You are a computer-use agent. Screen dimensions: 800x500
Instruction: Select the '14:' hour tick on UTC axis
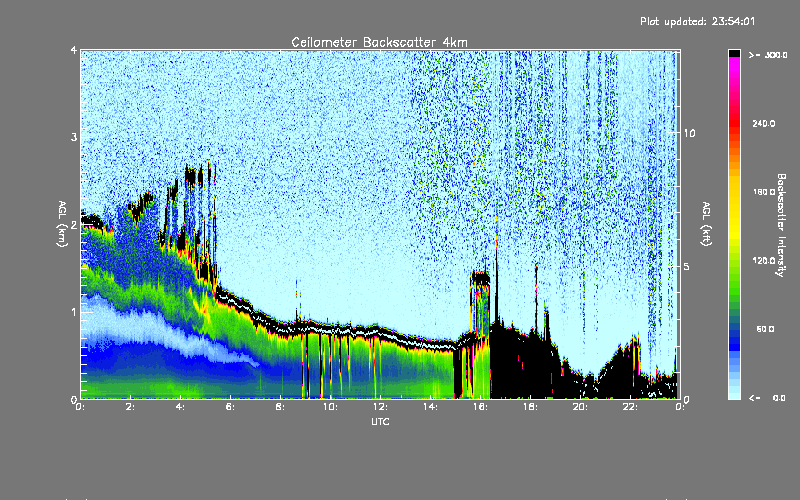431,407
